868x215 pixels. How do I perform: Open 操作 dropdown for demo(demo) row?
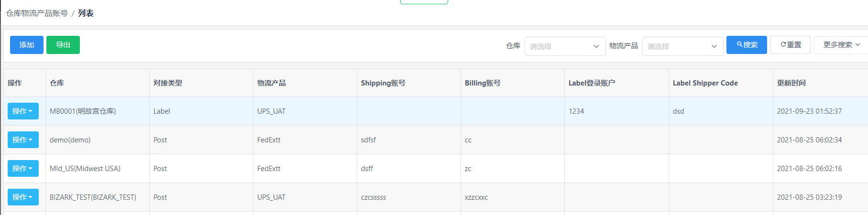[x=23, y=140]
